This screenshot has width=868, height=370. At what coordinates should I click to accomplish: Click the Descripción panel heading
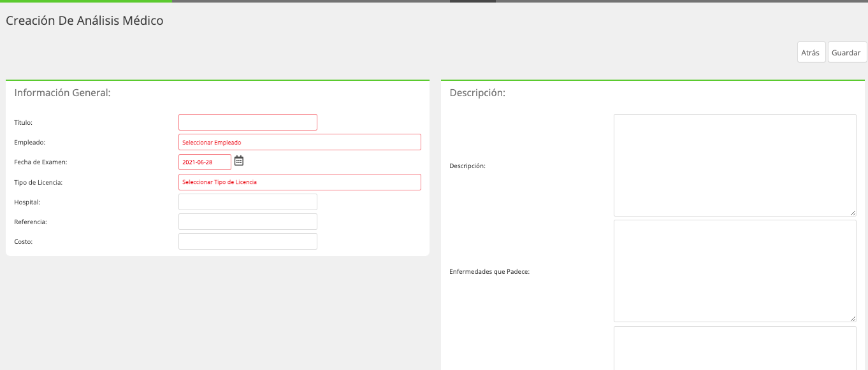click(477, 93)
